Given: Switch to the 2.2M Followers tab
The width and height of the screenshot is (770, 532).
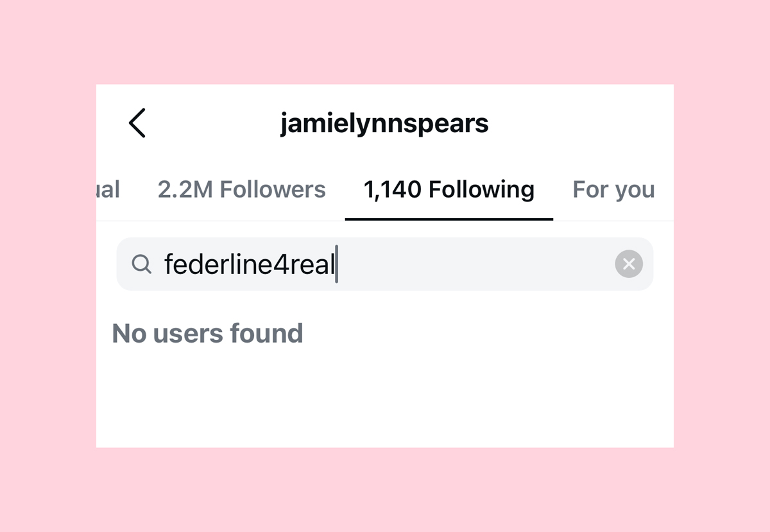Looking at the screenshot, I should 242,189.
